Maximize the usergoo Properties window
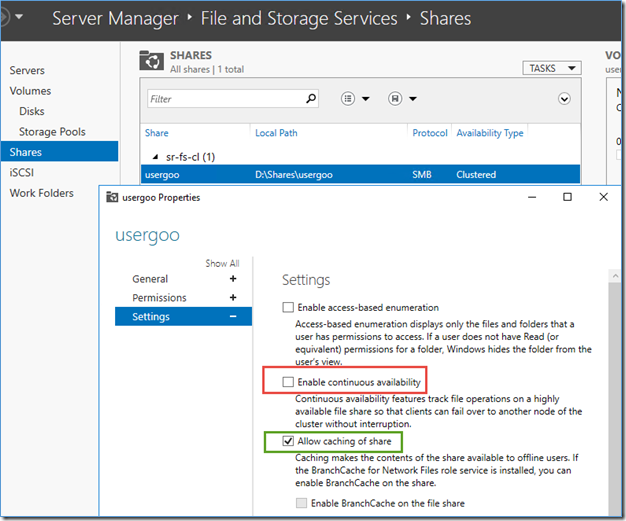Image resolution: width=626 pixels, height=521 pixels. click(x=567, y=197)
